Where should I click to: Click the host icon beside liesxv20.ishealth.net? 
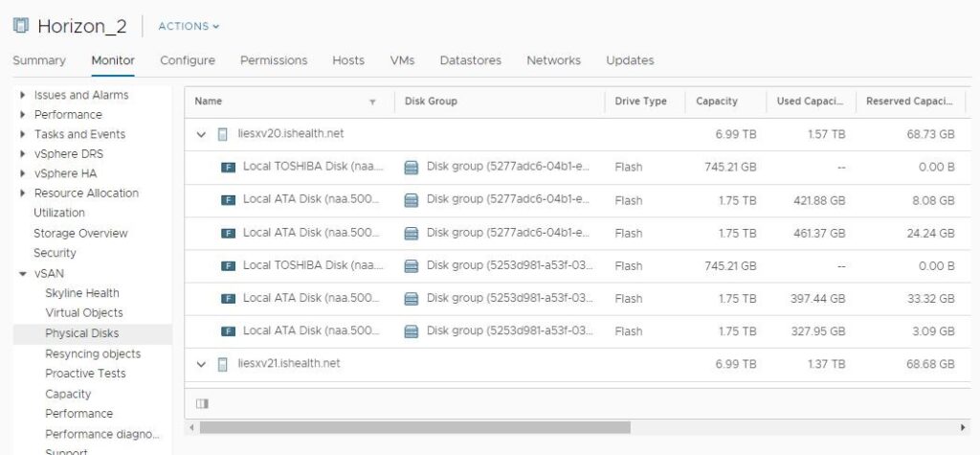click(x=223, y=135)
